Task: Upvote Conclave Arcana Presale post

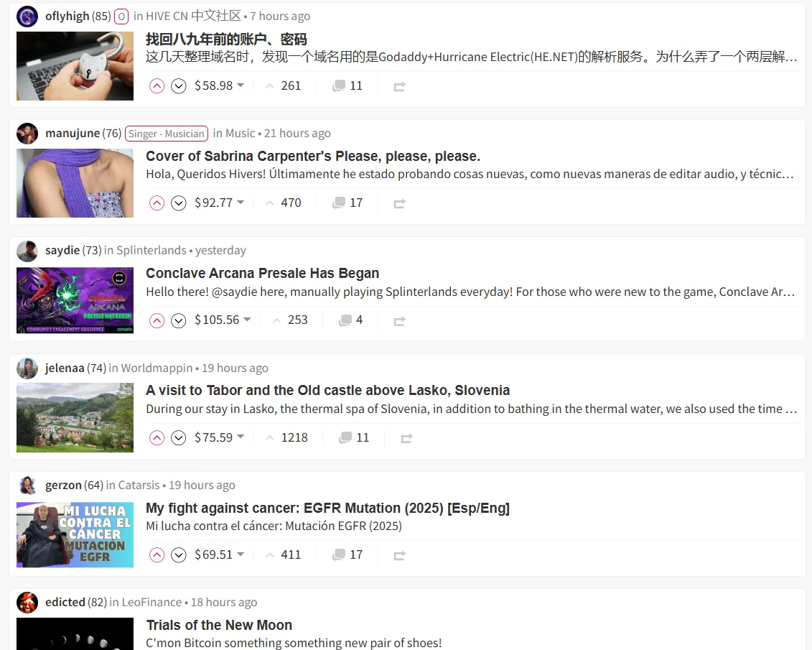Action: tap(157, 320)
